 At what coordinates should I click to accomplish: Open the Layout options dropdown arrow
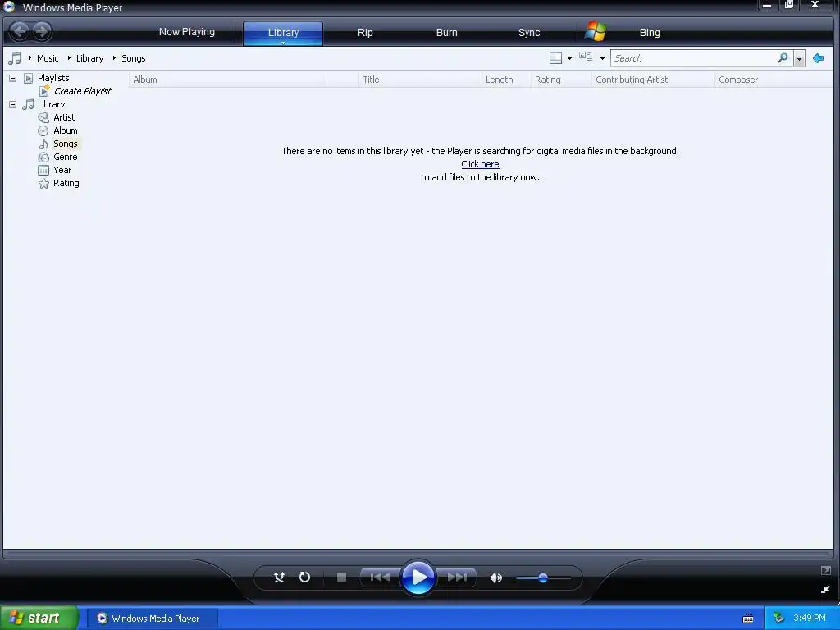569,58
